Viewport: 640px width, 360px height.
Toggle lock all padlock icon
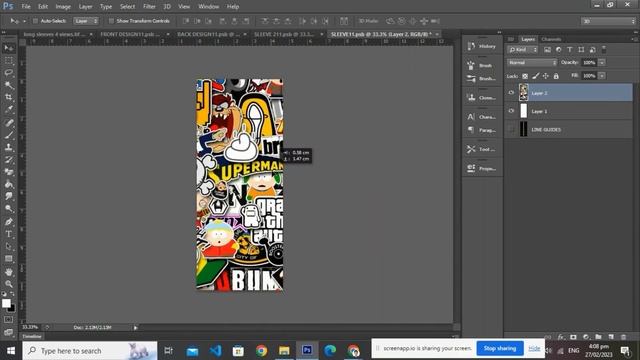click(x=556, y=76)
